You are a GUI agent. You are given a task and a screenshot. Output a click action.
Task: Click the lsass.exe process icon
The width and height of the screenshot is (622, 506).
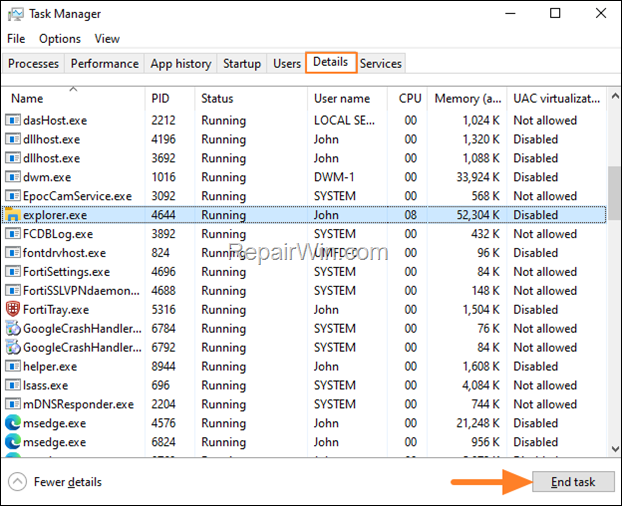coord(13,385)
